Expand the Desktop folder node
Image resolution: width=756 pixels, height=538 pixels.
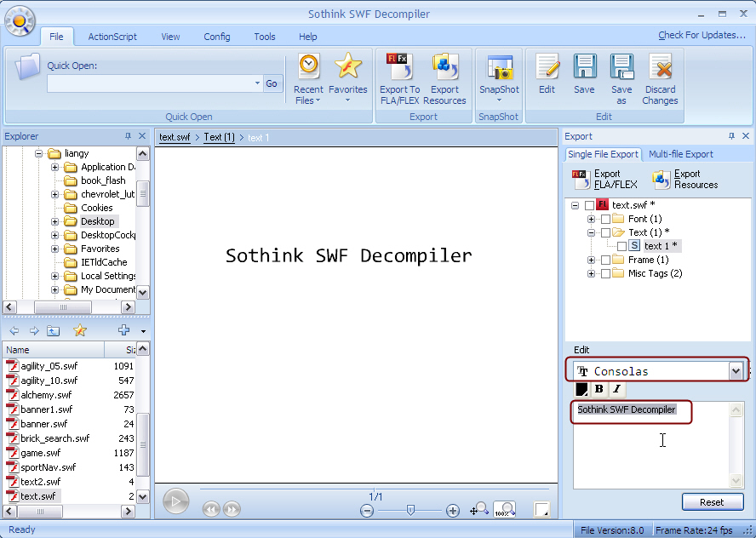55,222
